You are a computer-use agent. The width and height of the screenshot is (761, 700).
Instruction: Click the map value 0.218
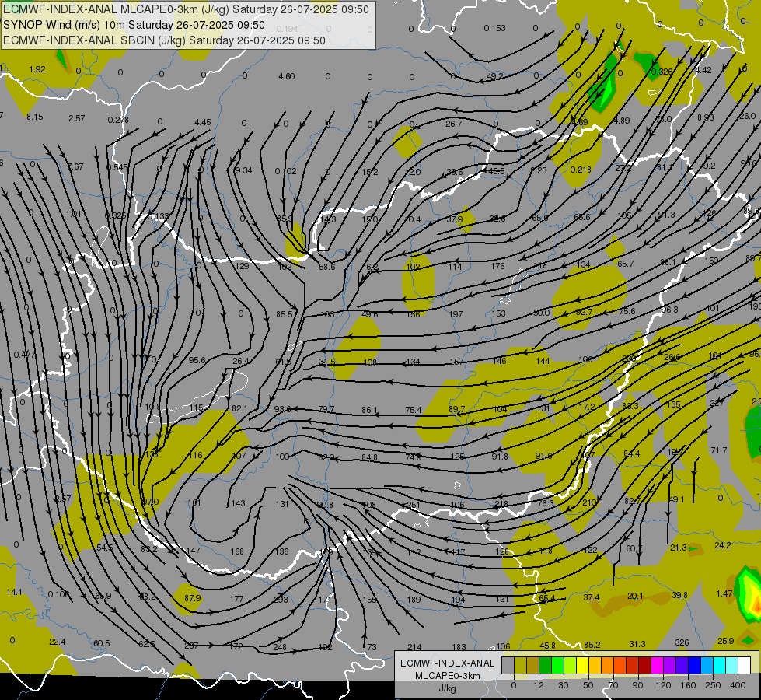(x=581, y=170)
